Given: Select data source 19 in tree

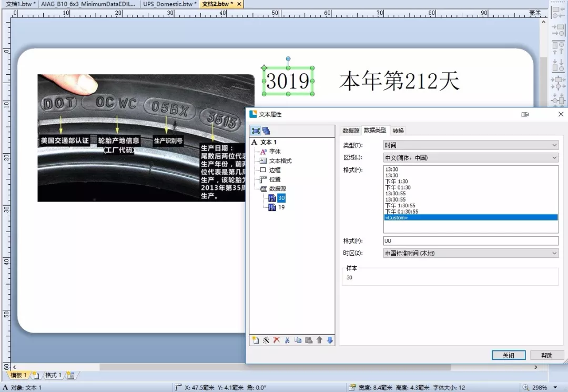Looking at the screenshot, I should pyautogui.click(x=281, y=207).
